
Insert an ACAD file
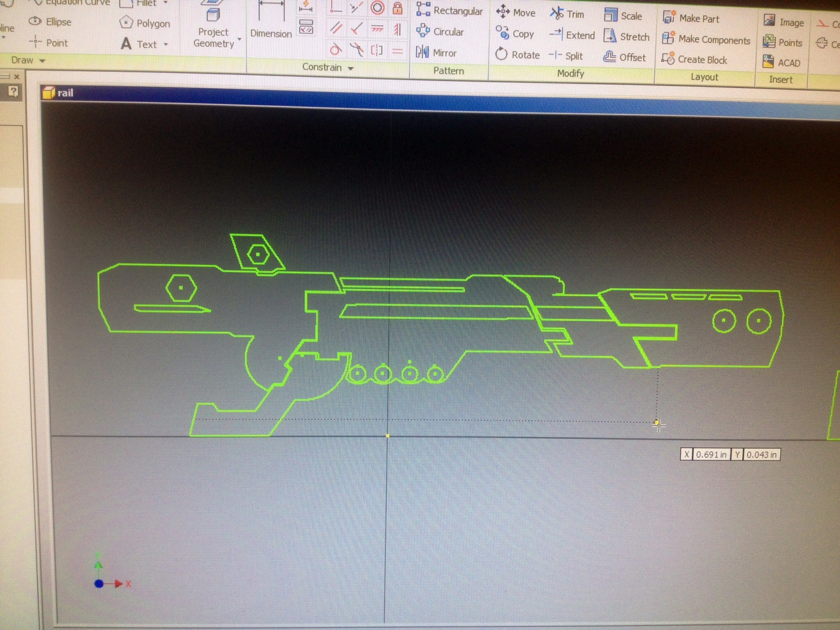781,62
